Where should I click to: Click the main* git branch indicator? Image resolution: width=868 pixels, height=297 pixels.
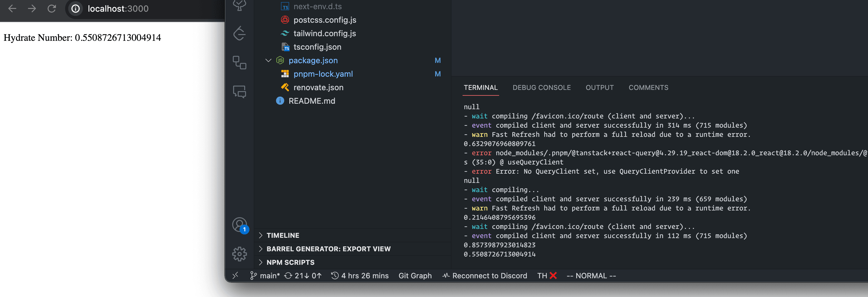coord(265,276)
